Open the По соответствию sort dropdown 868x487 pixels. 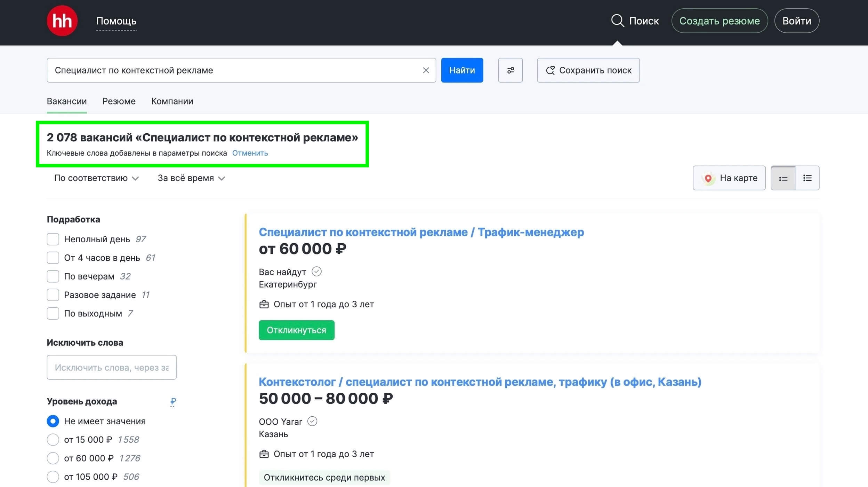(x=96, y=178)
